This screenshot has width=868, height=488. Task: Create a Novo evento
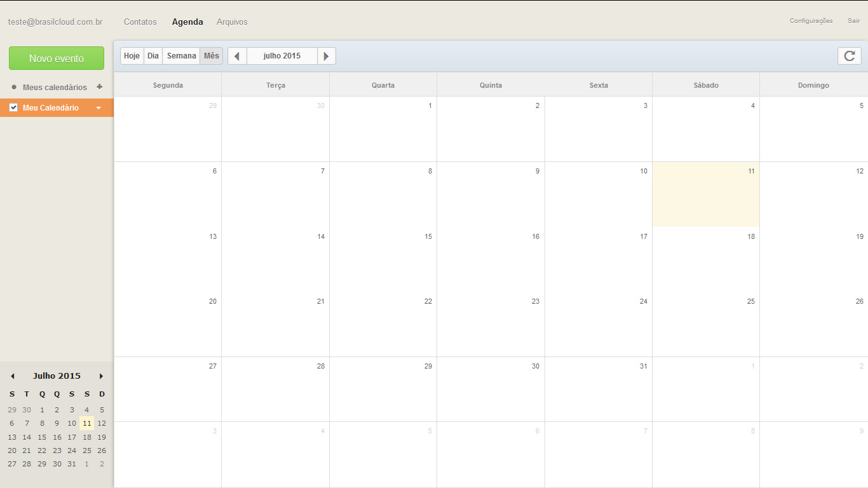pos(57,58)
